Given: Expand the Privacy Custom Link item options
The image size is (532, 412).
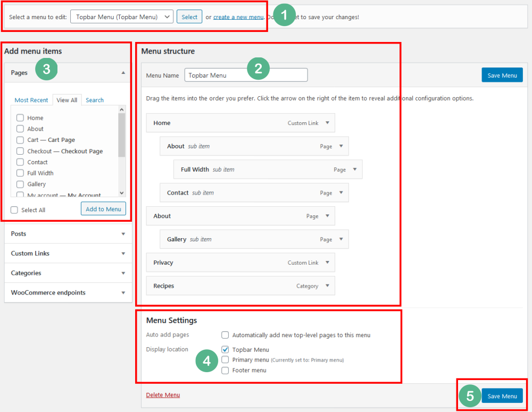Looking at the screenshot, I should (327, 263).
